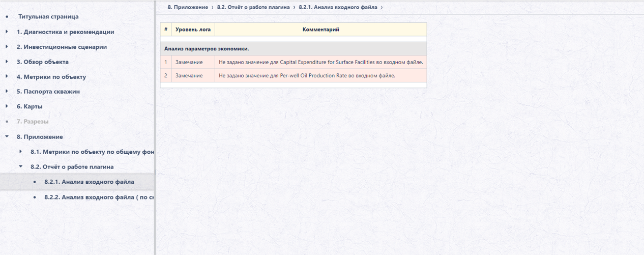
Task: Click the # column header
Action: 166,30
